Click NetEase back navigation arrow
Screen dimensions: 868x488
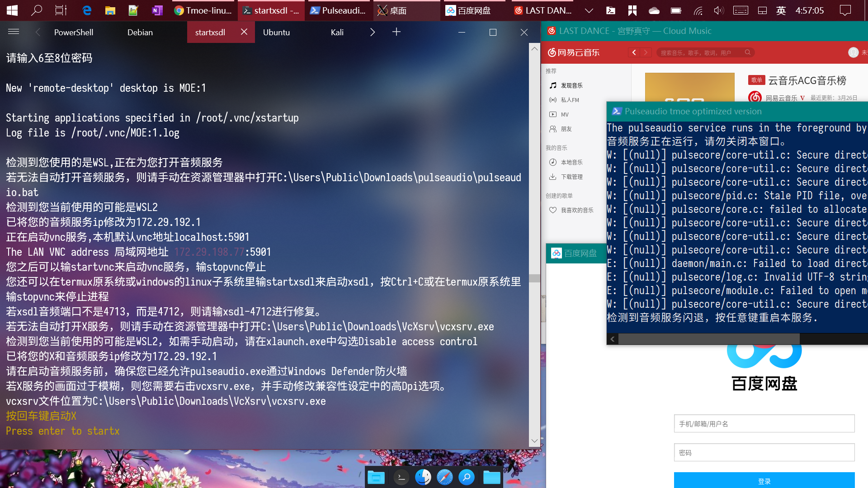pyautogui.click(x=634, y=52)
